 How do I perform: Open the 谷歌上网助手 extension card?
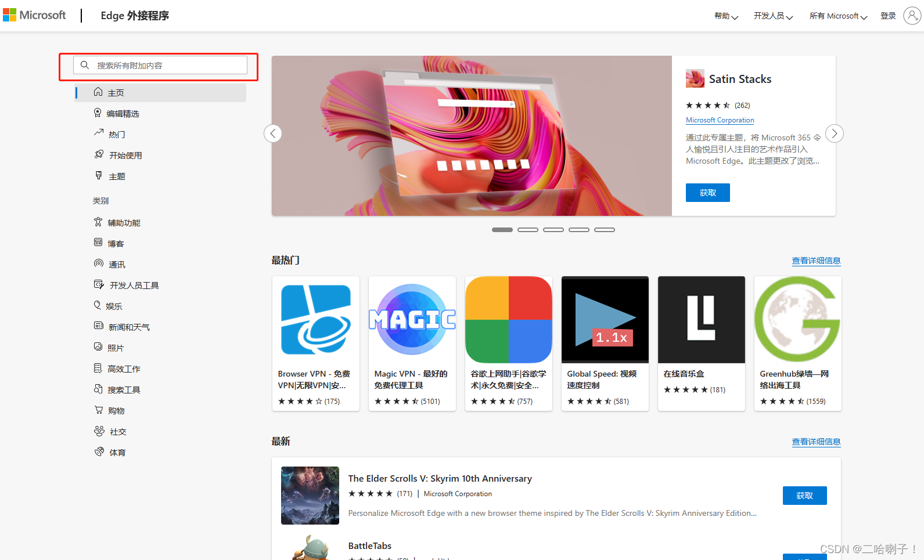click(x=509, y=344)
